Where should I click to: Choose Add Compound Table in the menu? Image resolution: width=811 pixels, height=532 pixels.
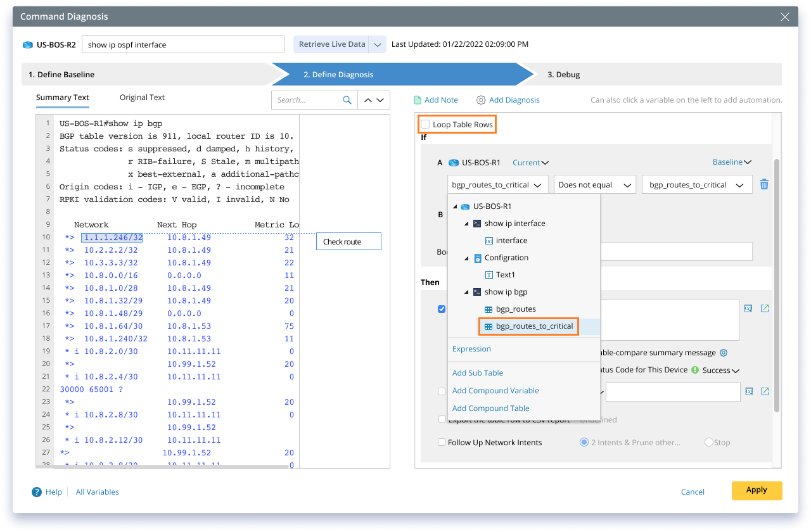(x=491, y=408)
